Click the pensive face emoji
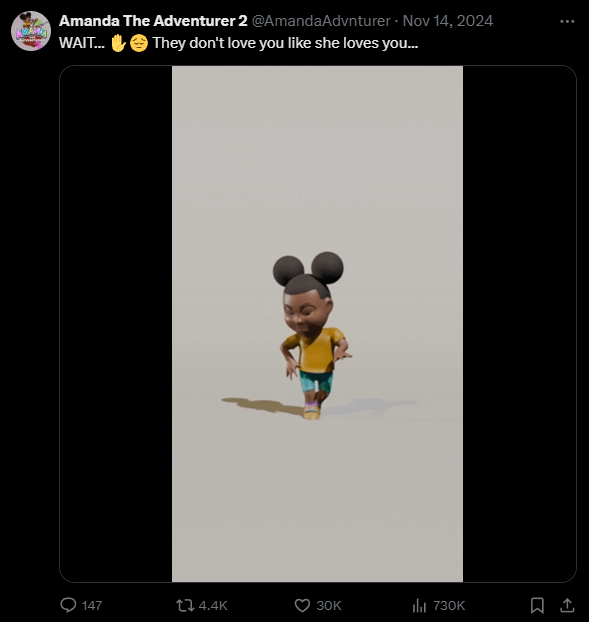 139,43
